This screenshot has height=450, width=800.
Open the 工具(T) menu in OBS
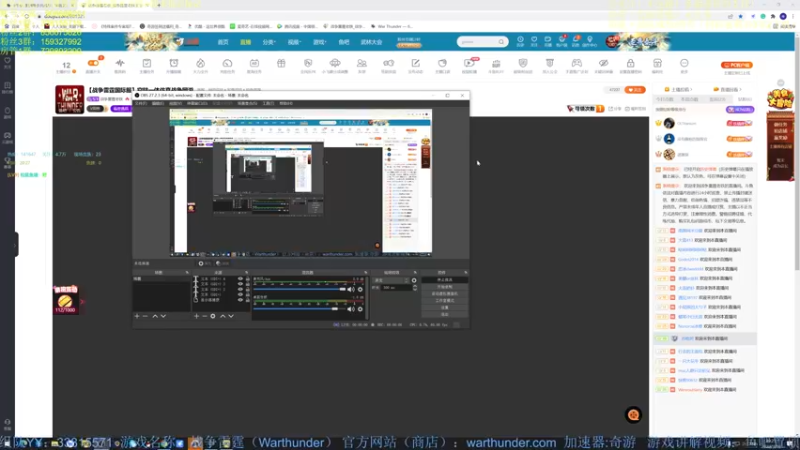pyautogui.click(x=268, y=103)
